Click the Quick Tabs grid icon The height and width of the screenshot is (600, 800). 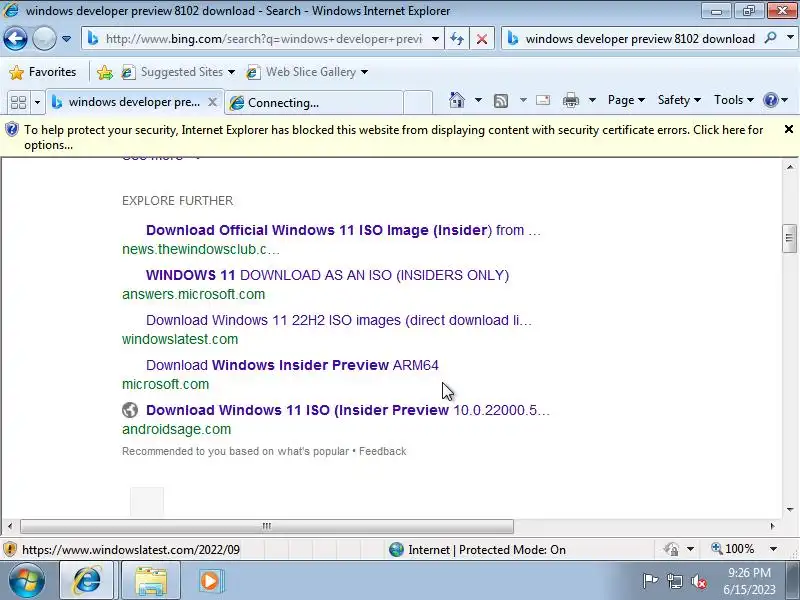[18, 102]
